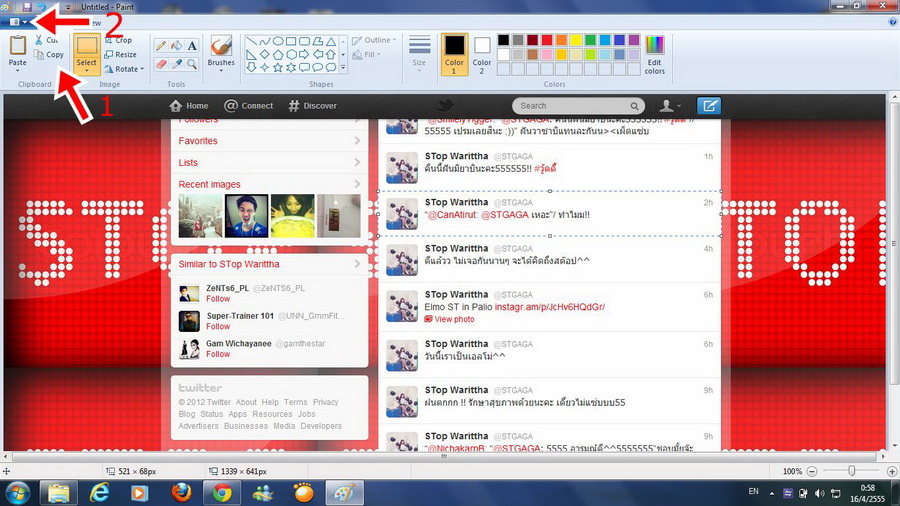
Task: Select the Text tool
Action: 192,45
